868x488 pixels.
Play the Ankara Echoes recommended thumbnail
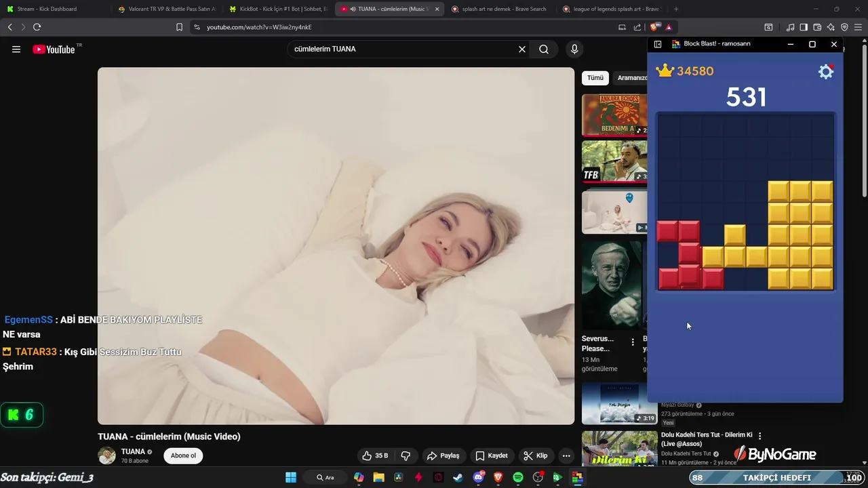click(x=614, y=115)
